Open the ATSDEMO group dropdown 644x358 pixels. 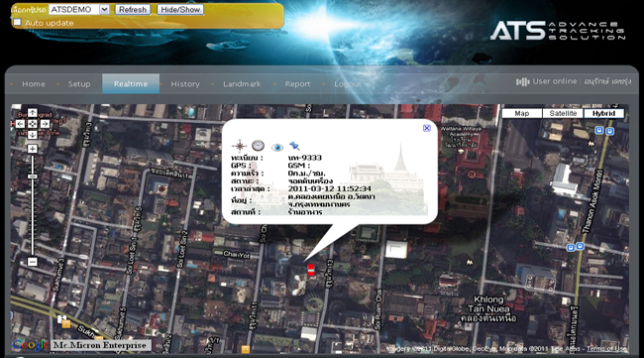point(105,10)
